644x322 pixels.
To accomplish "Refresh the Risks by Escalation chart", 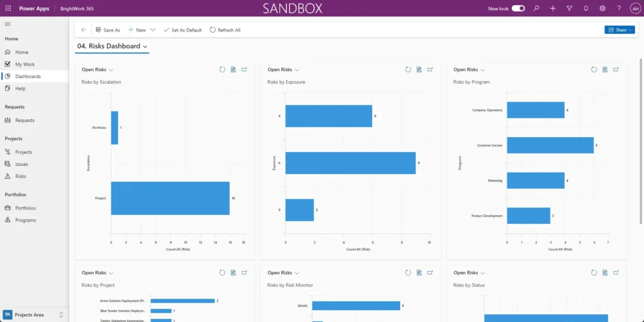I will pyautogui.click(x=222, y=70).
